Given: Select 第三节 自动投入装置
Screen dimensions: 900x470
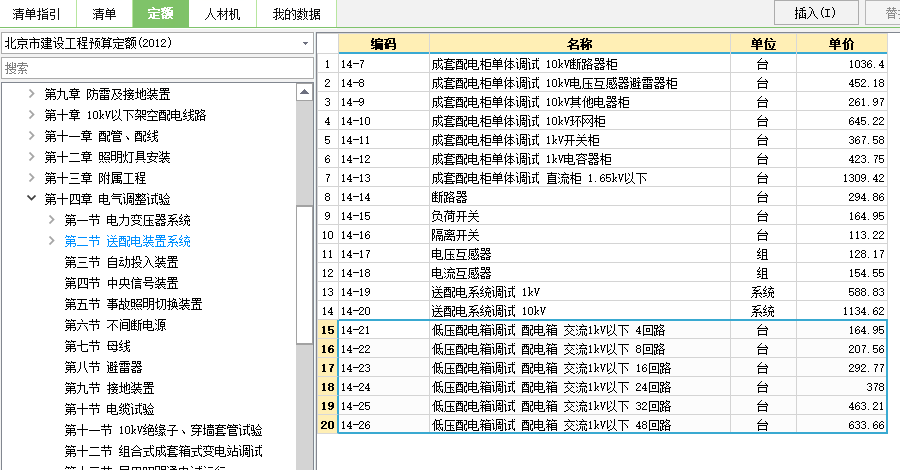Looking at the screenshot, I should click(x=121, y=262).
